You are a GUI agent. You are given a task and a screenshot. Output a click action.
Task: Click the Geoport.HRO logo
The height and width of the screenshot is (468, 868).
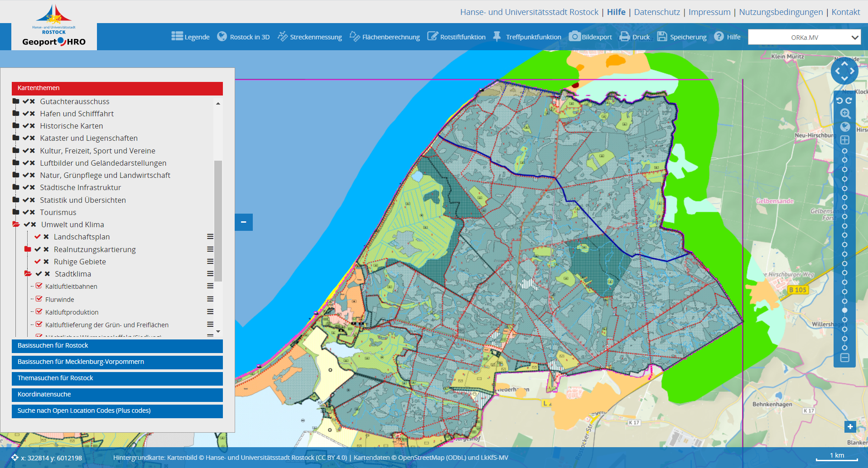(54, 26)
